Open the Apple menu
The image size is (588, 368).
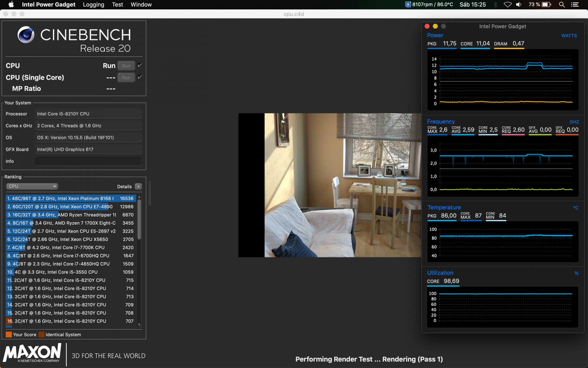[x=11, y=4]
